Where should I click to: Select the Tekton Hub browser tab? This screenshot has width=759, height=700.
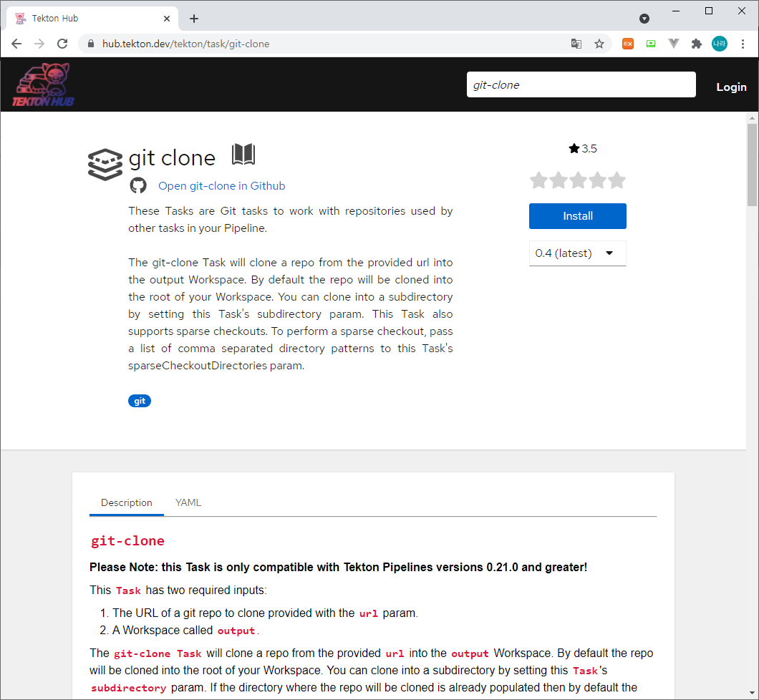[92, 19]
